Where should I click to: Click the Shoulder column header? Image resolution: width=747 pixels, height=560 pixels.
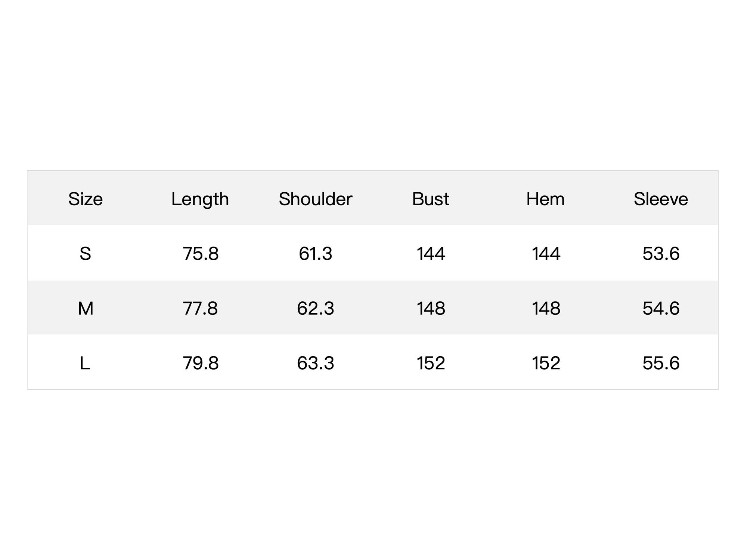(x=315, y=199)
